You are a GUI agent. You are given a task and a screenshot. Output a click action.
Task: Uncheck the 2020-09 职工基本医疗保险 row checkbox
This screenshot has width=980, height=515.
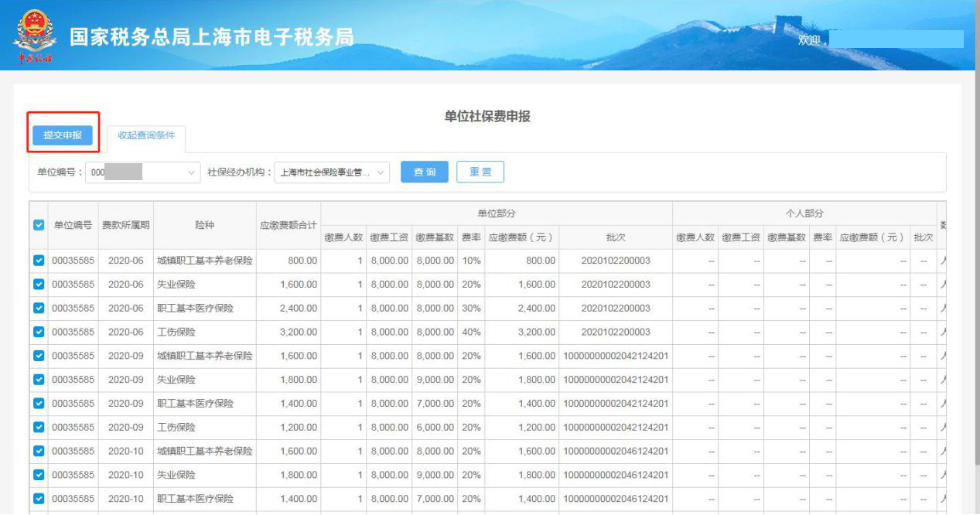coord(39,404)
